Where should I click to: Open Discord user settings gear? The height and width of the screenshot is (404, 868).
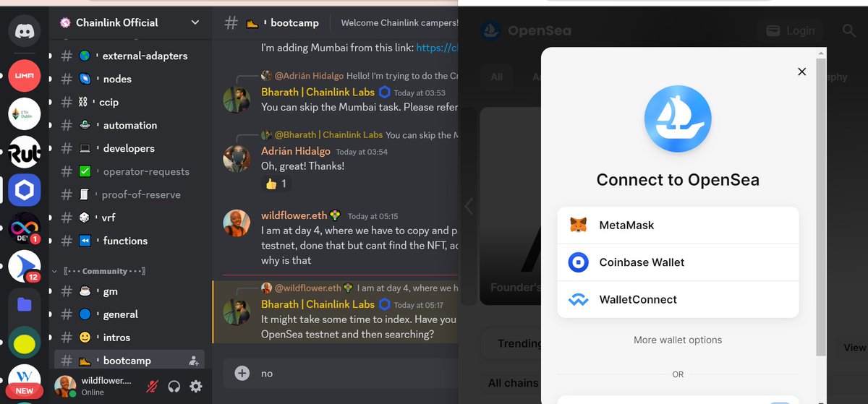click(x=196, y=387)
